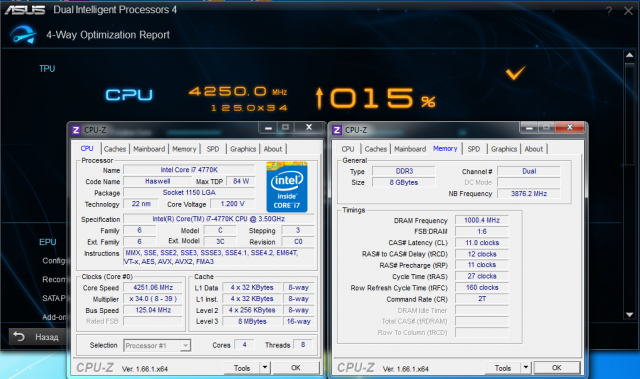640x379 pixels.
Task: Click the Max TDP value 84 W
Action: coord(241,181)
